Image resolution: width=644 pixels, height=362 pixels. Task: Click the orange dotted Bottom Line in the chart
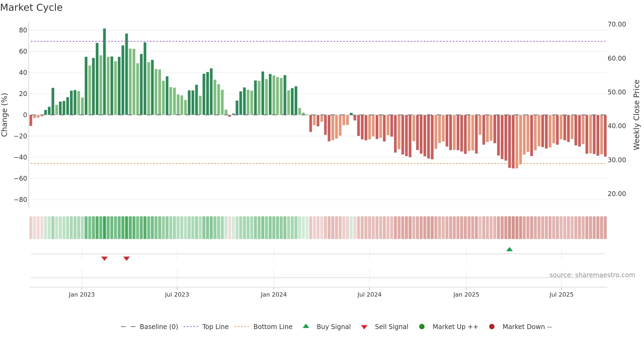[318, 163]
